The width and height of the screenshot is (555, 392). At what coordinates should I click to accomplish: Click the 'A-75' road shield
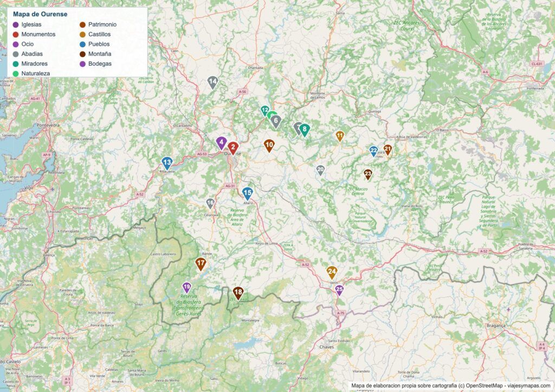pos(340,313)
